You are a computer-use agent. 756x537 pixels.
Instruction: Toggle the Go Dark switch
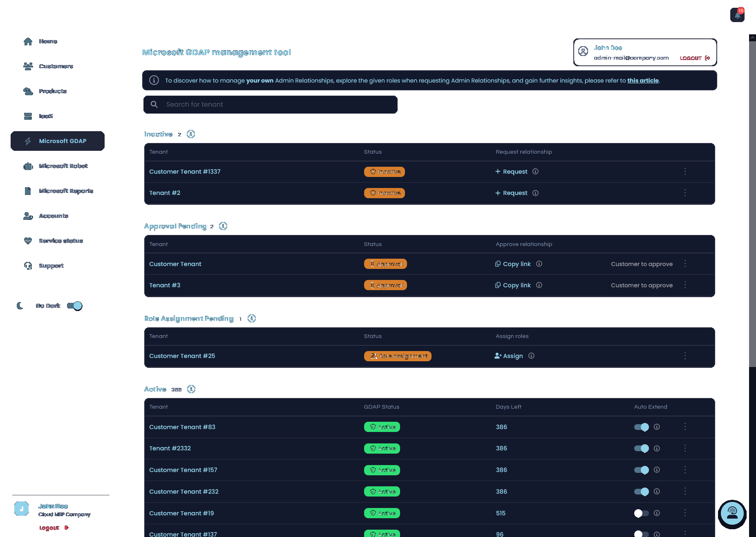(x=75, y=306)
